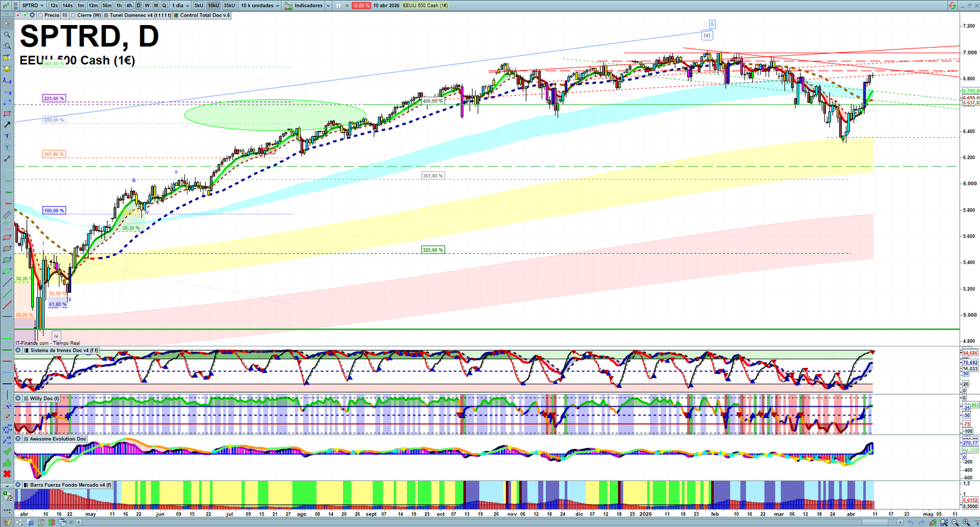Viewport: 980px width, 527px height.
Task: Click the Awesome Evolution Doc panel label
Action: click(58, 439)
